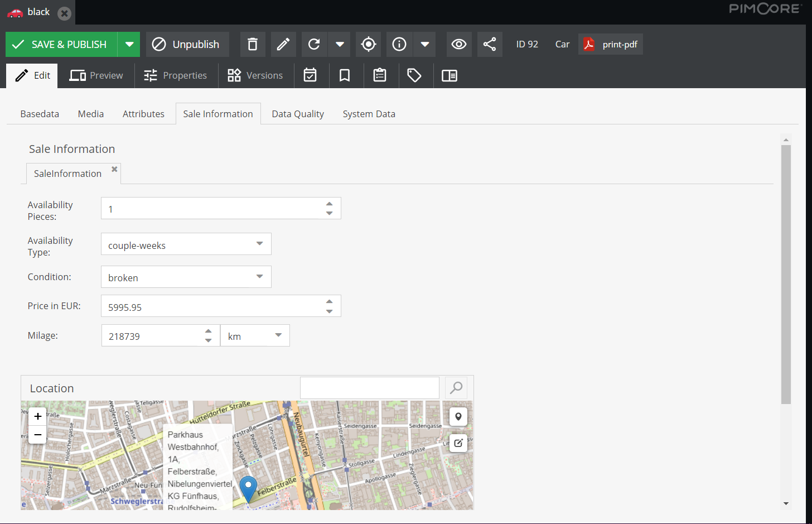Open the Save & Publish dropdown arrow
This screenshot has height=524, width=812.
(x=129, y=44)
